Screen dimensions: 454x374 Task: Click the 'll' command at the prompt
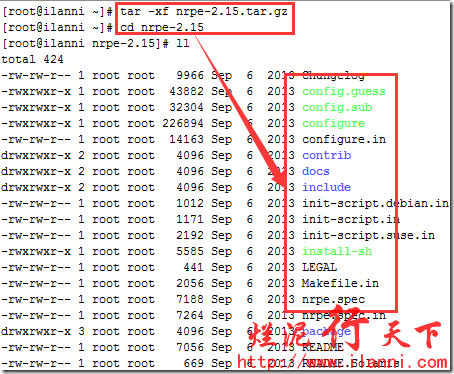pyautogui.click(x=183, y=43)
